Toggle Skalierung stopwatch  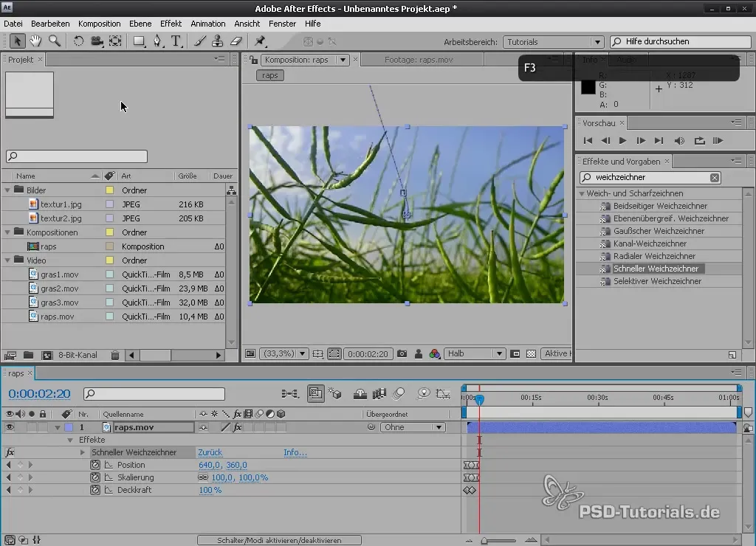95,477
